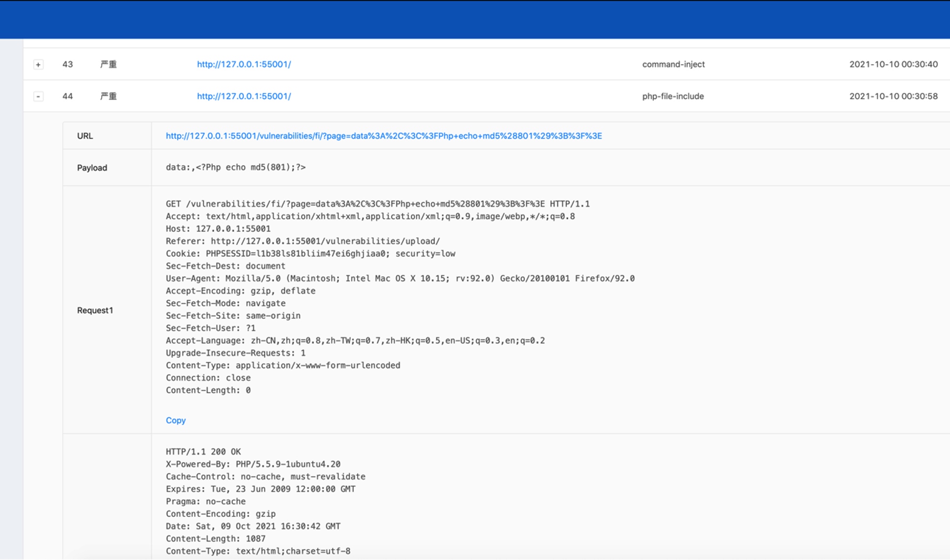Collapse row 44 with the minus icon
Viewport: 950px width, 560px height.
38,96
